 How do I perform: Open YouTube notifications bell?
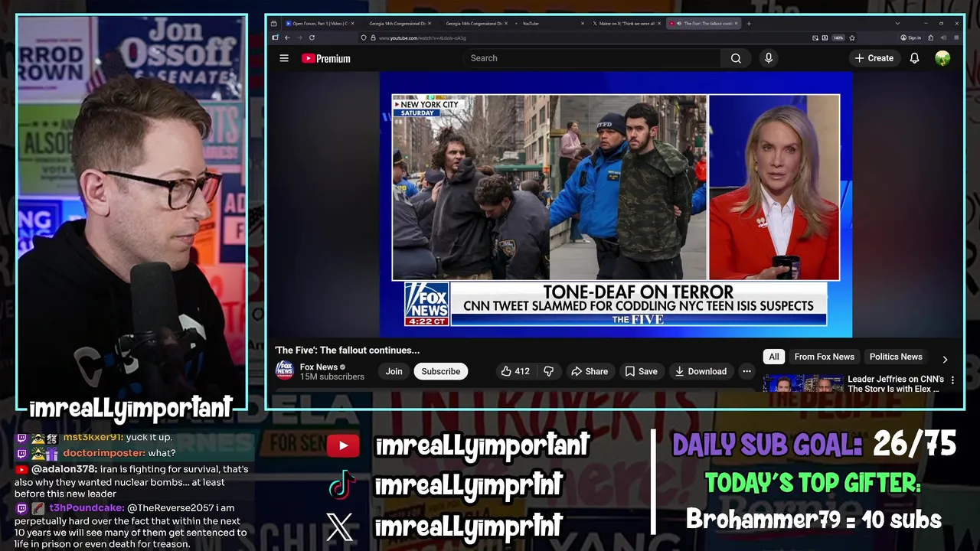pyautogui.click(x=914, y=58)
